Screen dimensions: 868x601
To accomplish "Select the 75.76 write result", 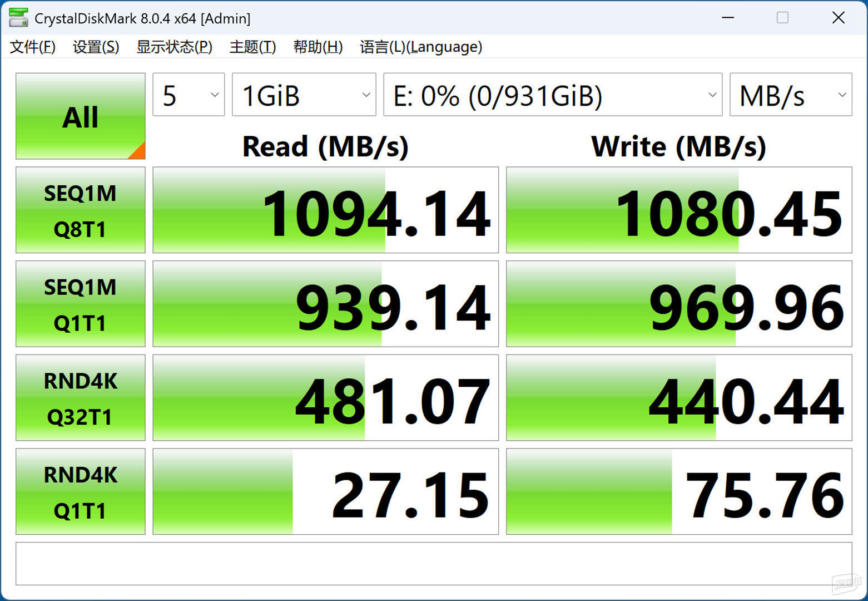I will coord(679,491).
